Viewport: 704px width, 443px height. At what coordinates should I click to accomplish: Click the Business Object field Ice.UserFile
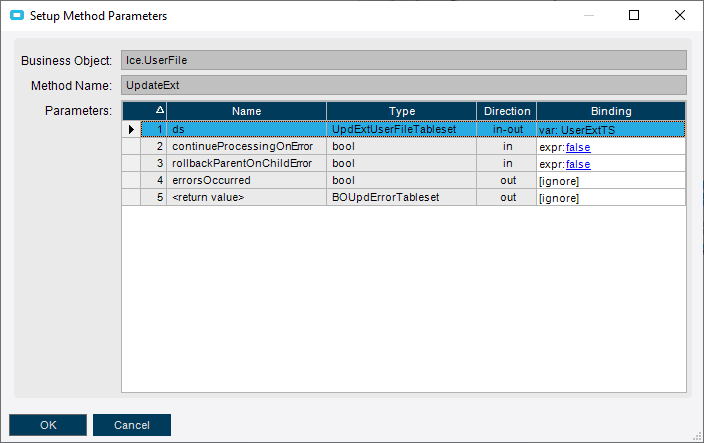point(404,60)
